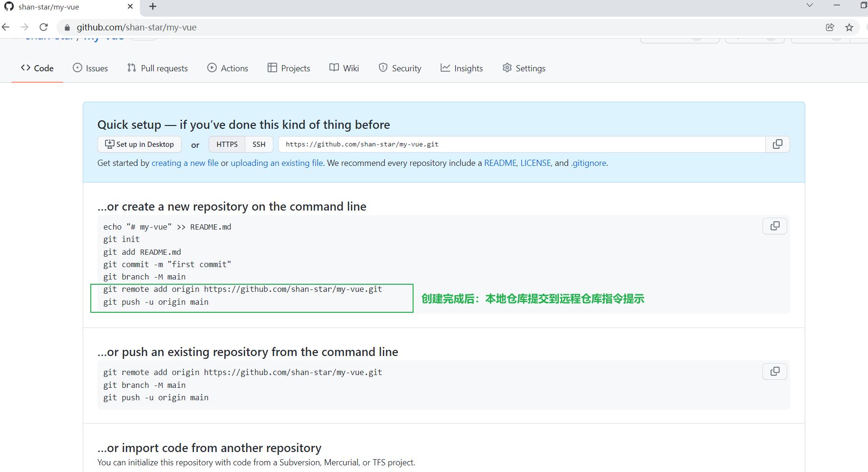Image resolution: width=868 pixels, height=472 pixels.
Task: Open the tab search chevron in title bar
Action: (810, 5)
